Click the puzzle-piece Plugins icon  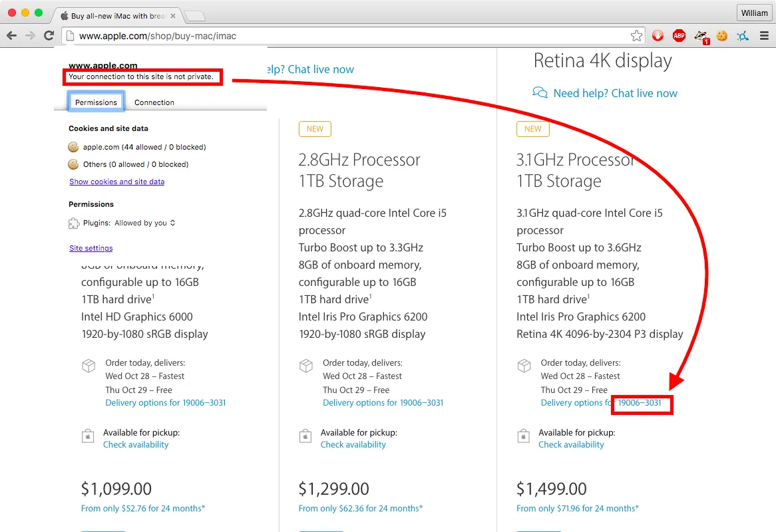(74, 223)
